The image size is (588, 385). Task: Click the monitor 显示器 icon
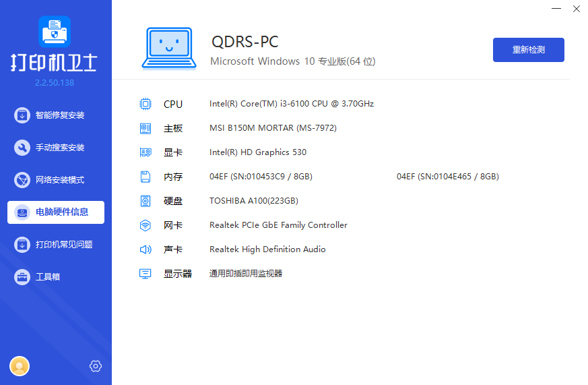point(145,274)
